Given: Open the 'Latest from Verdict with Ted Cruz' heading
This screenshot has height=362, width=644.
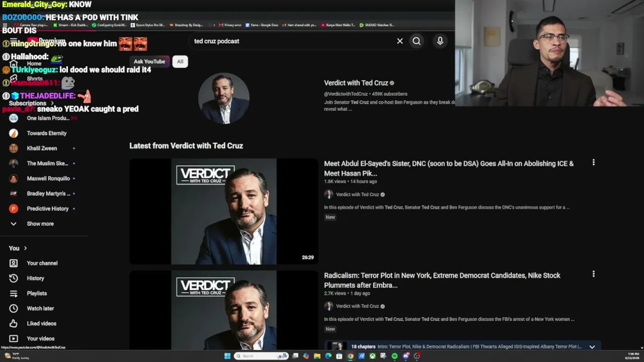Looking at the screenshot, I should click(x=186, y=146).
